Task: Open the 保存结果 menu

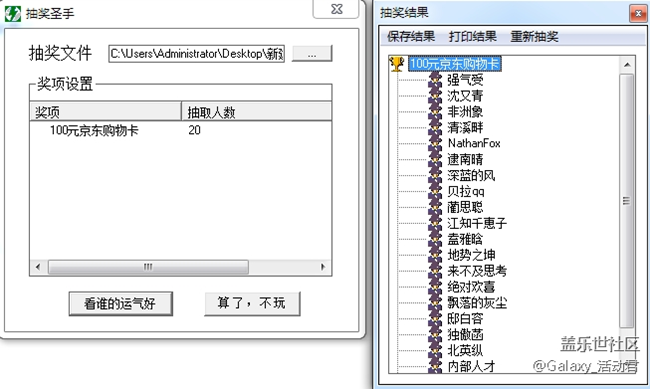Action: (x=411, y=36)
